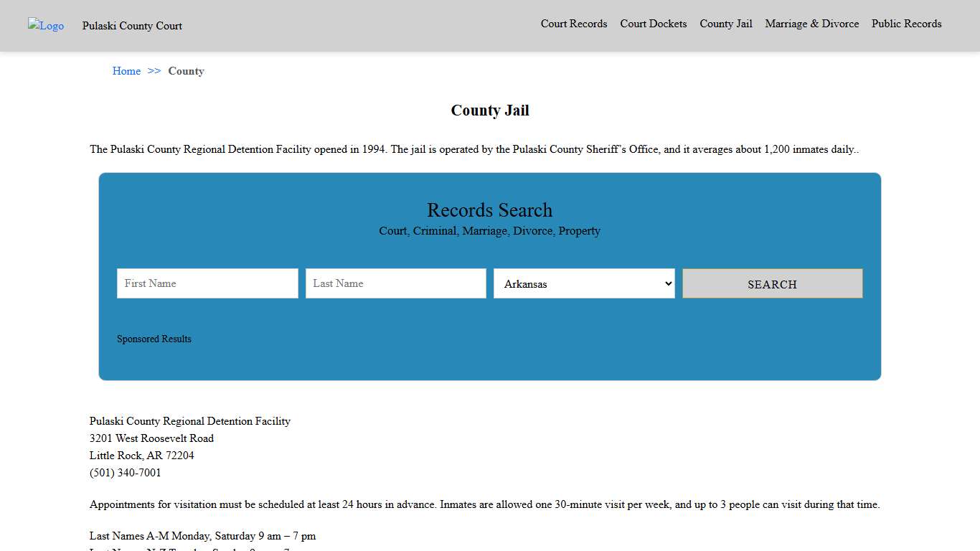The width and height of the screenshot is (980, 551).
Task: Focus the First Name input field
Action: [207, 283]
